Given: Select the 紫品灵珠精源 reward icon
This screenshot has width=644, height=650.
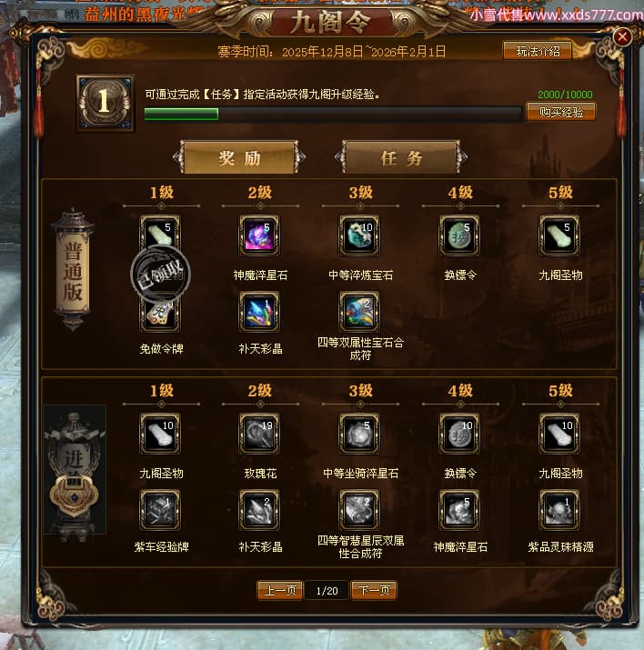Looking at the screenshot, I should [x=559, y=510].
